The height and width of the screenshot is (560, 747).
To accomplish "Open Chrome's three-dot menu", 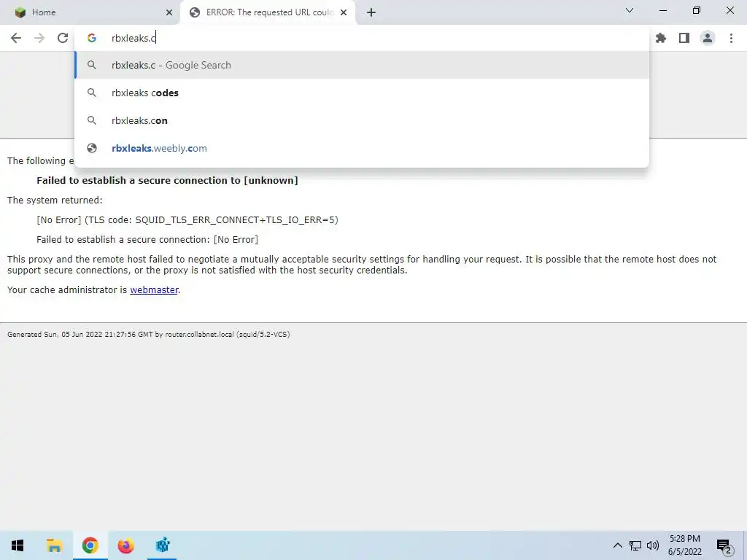I will [731, 38].
